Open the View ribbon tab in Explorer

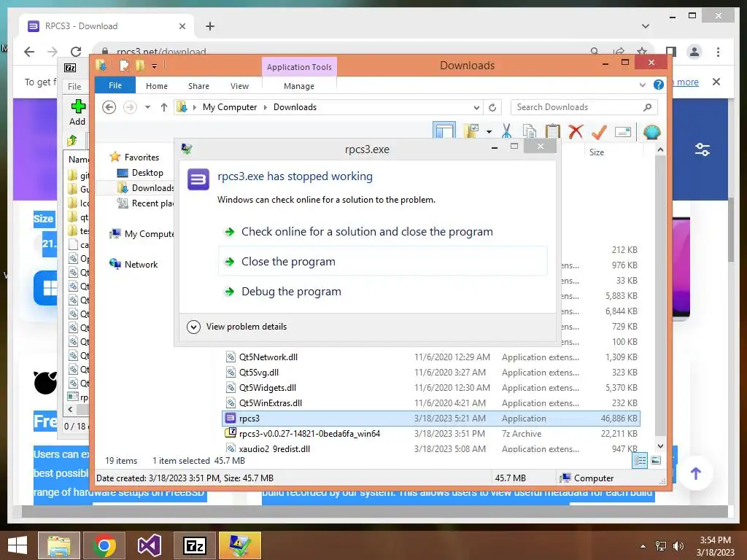click(239, 86)
